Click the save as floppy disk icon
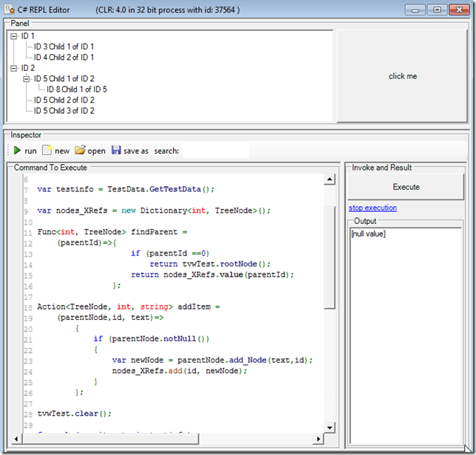The image size is (476, 455). pyautogui.click(x=116, y=150)
